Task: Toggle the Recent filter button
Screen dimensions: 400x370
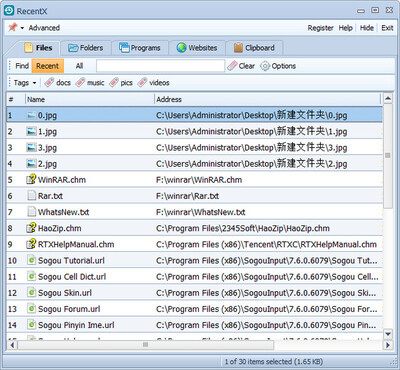Action: (47, 66)
